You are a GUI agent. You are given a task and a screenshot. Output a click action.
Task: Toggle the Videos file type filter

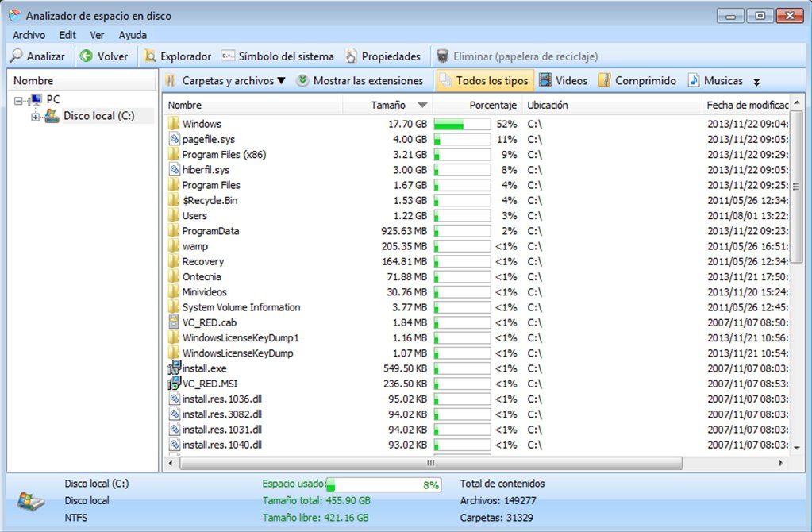click(x=564, y=79)
